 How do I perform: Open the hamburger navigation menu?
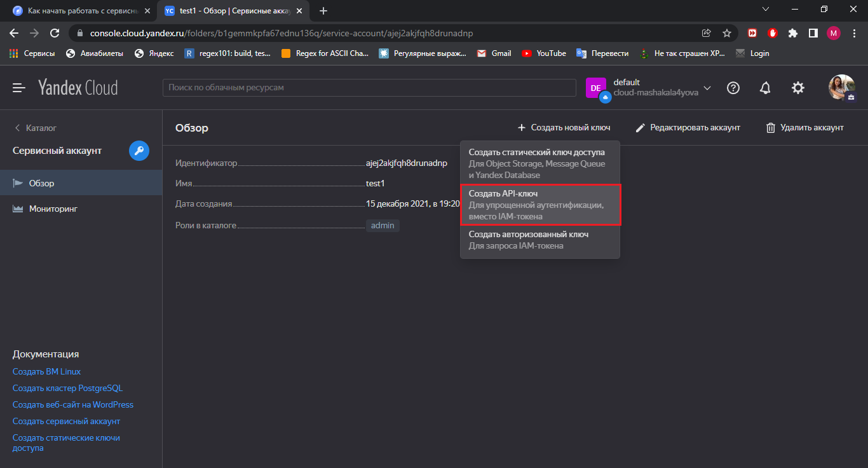point(19,88)
